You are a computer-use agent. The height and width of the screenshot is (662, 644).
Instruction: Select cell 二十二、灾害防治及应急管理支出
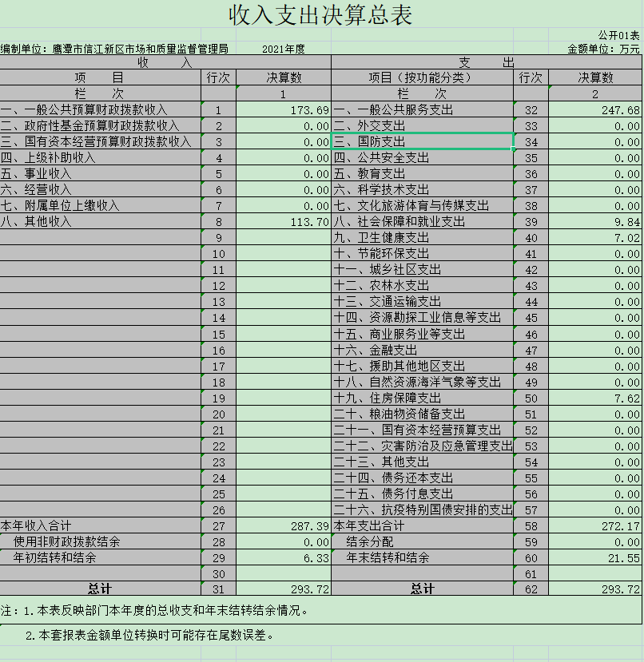pos(422,446)
